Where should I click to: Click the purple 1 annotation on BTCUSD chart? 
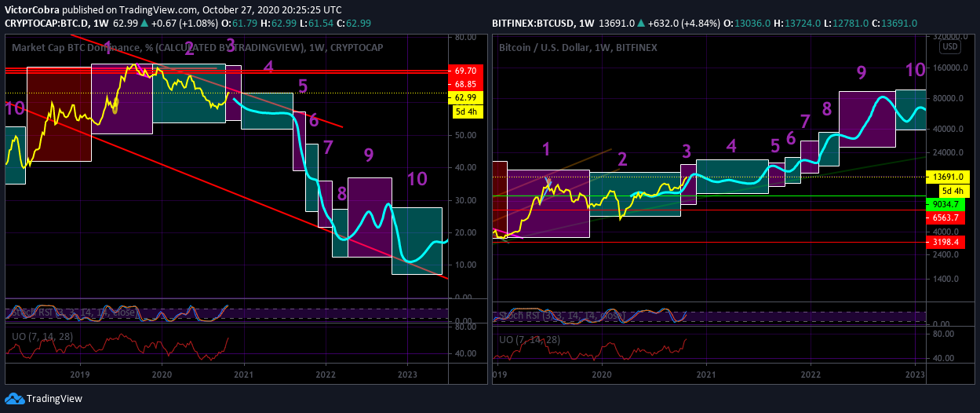pyautogui.click(x=546, y=148)
